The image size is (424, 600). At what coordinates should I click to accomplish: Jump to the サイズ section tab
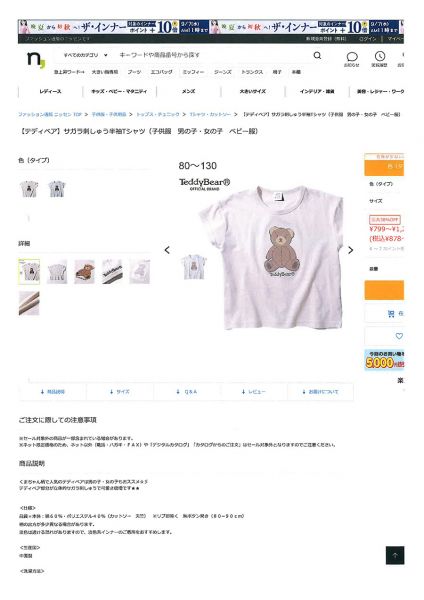[120, 392]
